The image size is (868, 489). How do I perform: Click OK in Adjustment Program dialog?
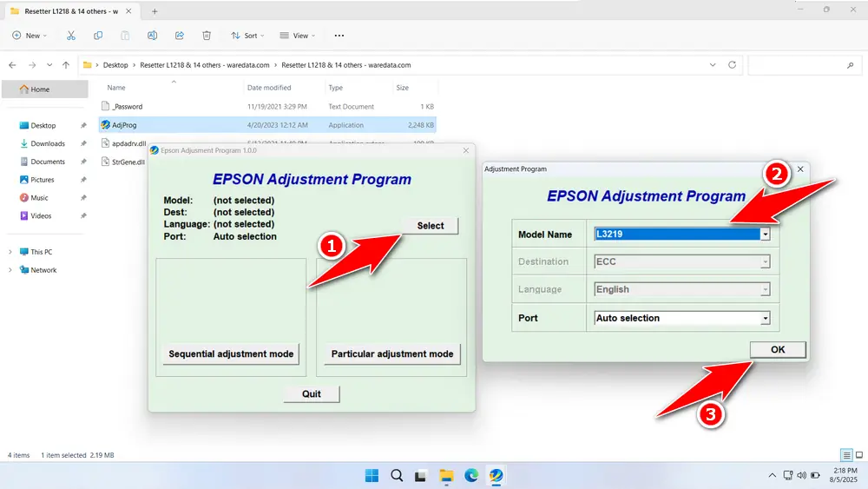pyautogui.click(x=778, y=349)
